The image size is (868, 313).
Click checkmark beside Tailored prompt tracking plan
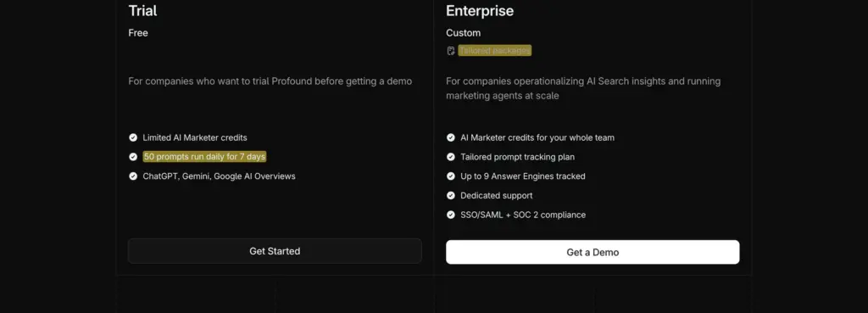[451, 157]
